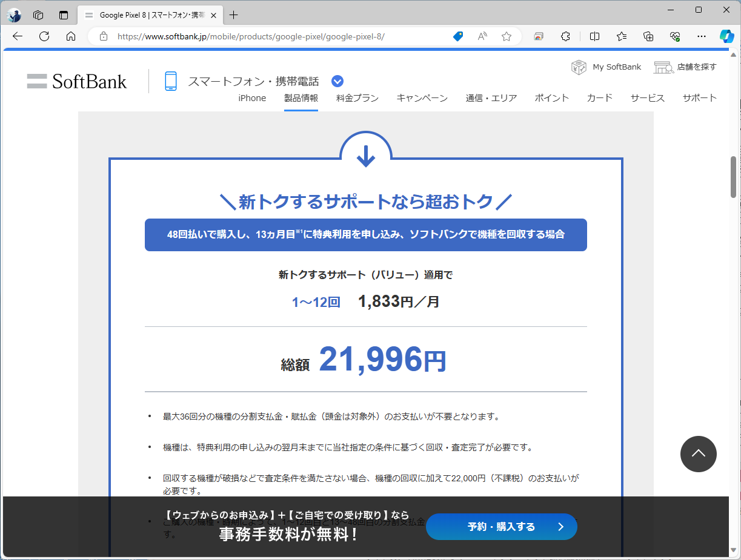
Task: Open the スマートフォン・携帯電話 category dropdown chevron
Action: click(x=337, y=81)
